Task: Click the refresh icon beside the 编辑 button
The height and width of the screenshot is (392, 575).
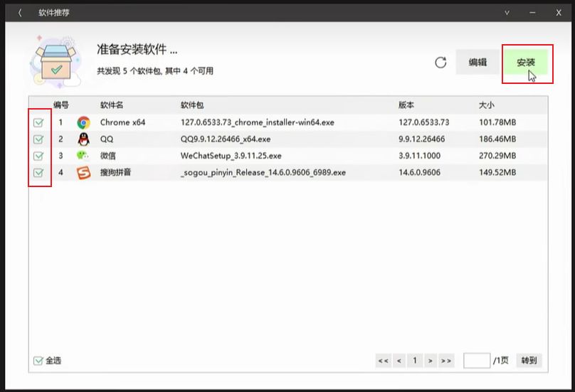Action: [441, 63]
